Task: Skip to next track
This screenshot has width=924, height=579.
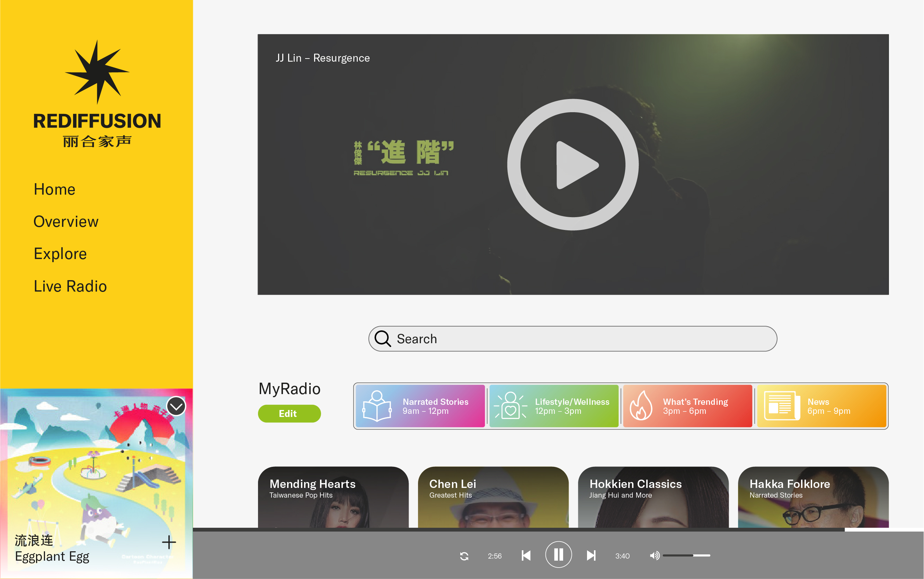Action: [x=591, y=555]
